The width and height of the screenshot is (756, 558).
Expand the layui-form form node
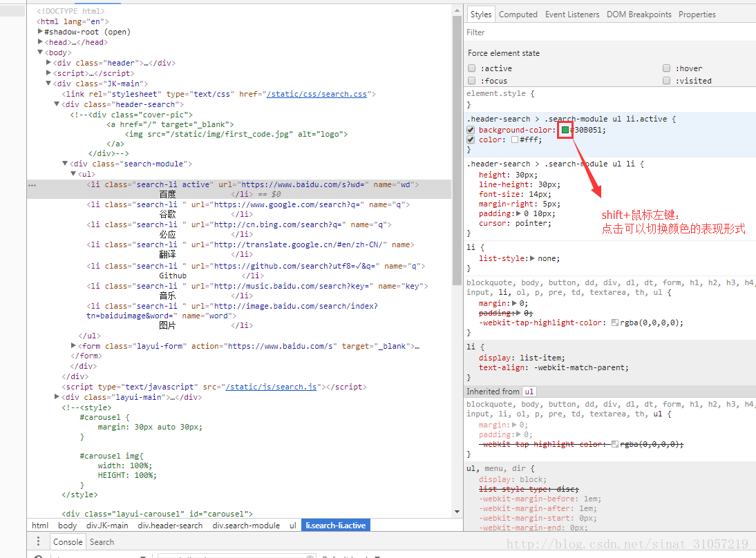pyautogui.click(x=73, y=345)
